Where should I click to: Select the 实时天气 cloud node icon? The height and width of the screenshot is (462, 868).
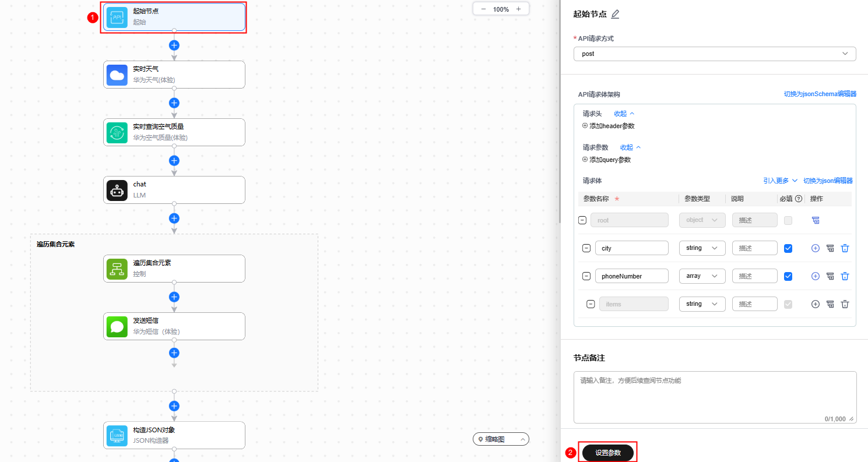[x=117, y=75]
